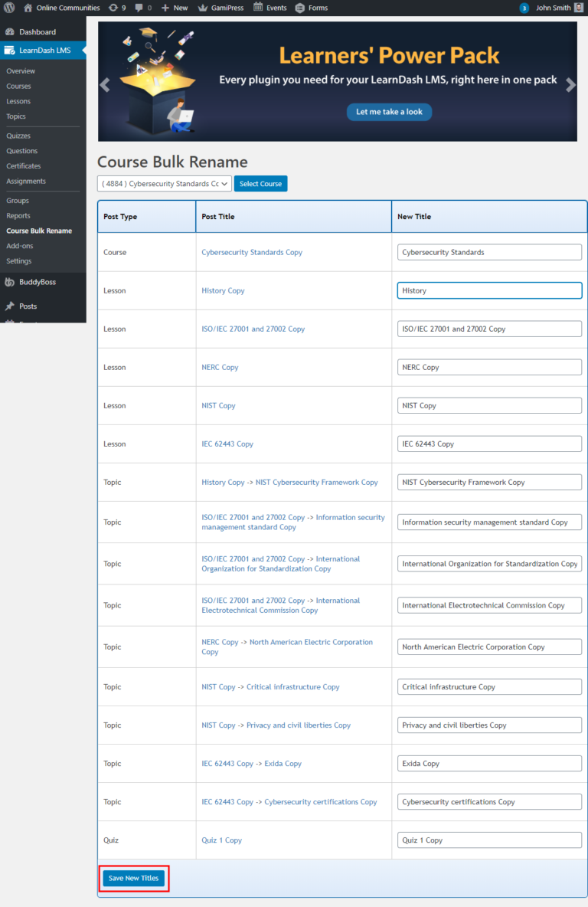588x907 pixels.
Task: Click the Quiz 1 Copy title field
Action: point(489,840)
